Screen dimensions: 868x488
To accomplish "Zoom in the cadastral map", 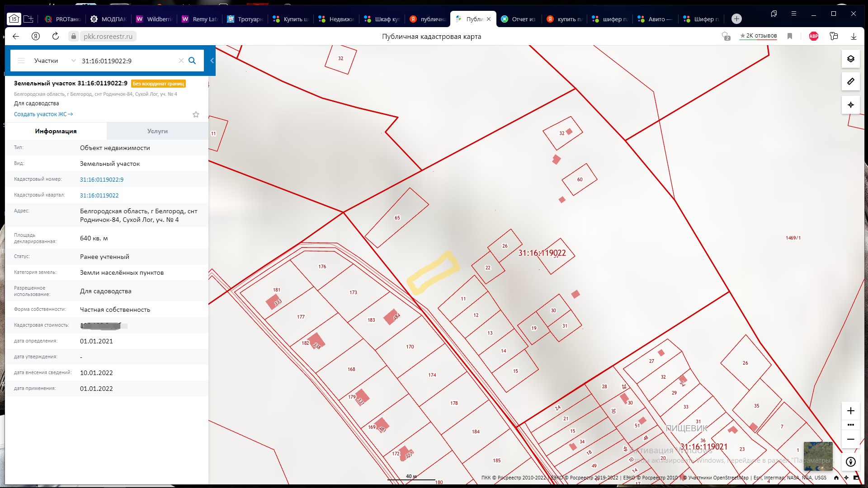I will [850, 411].
